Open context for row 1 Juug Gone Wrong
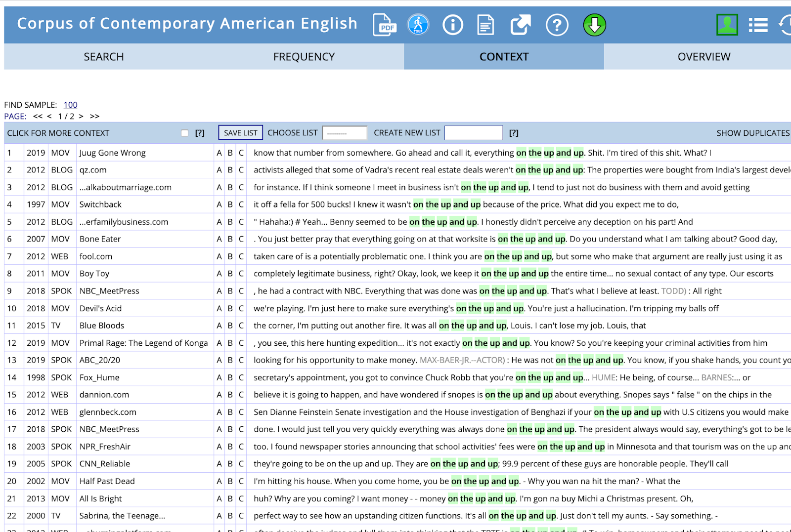 pyautogui.click(x=113, y=153)
